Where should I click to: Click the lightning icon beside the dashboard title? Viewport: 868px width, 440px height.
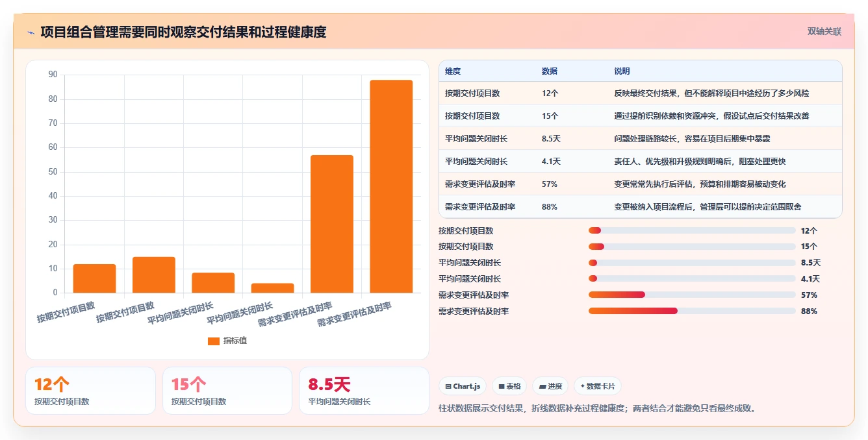click(x=31, y=32)
